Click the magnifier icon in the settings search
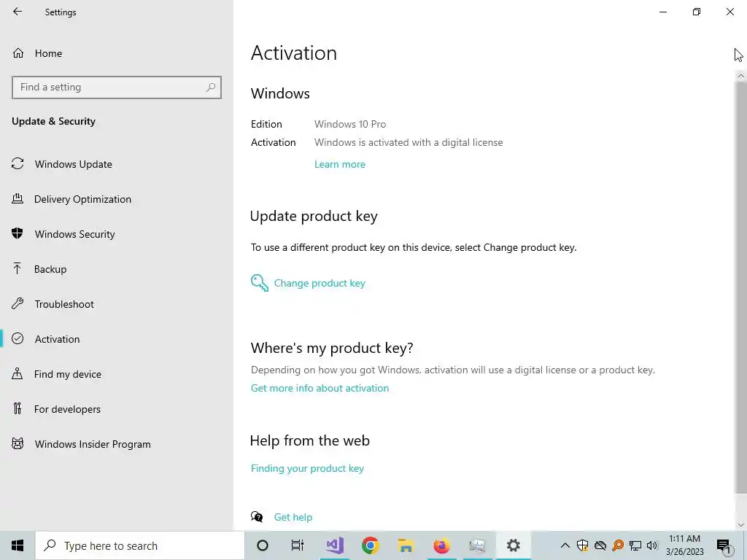Viewport: 747px width, 560px height. (211, 87)
